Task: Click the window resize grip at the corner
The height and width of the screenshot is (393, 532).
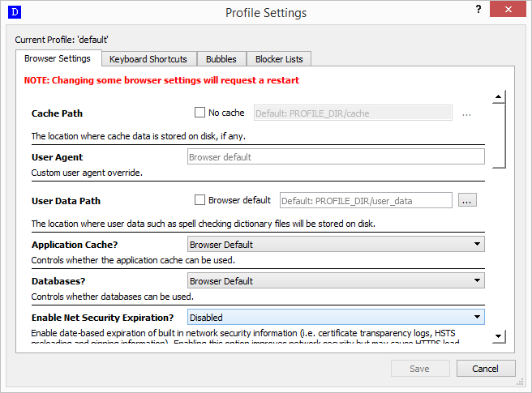Action: pos(520,382)
